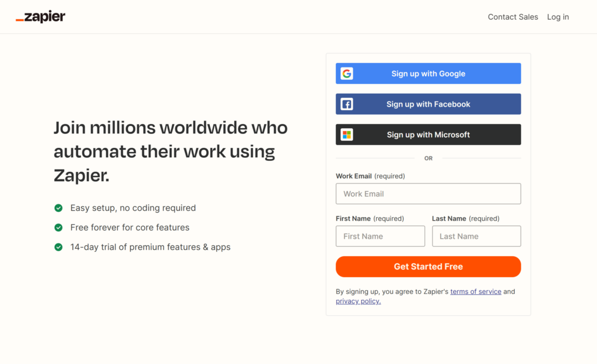
Task: Open the Contact Sales page
Action: tap(512, 17)
